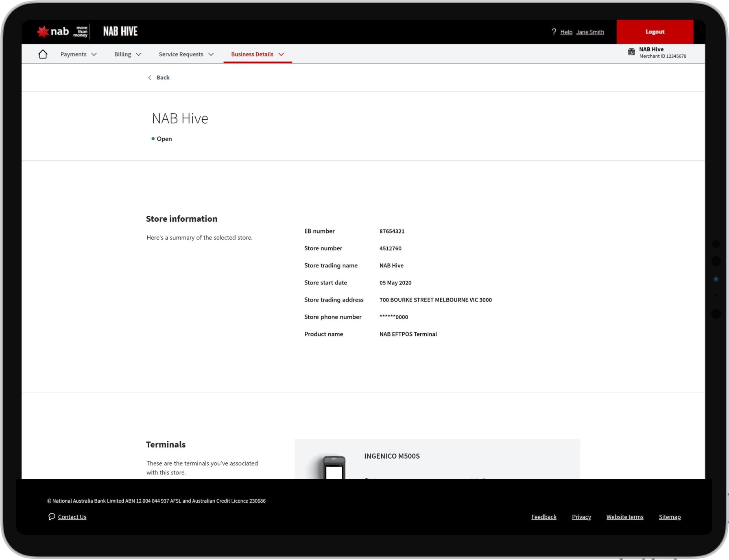Select the INGENICO M500S terminal card
The height and width of the screenshot is (560, 729).
click(x=437, y=459)
